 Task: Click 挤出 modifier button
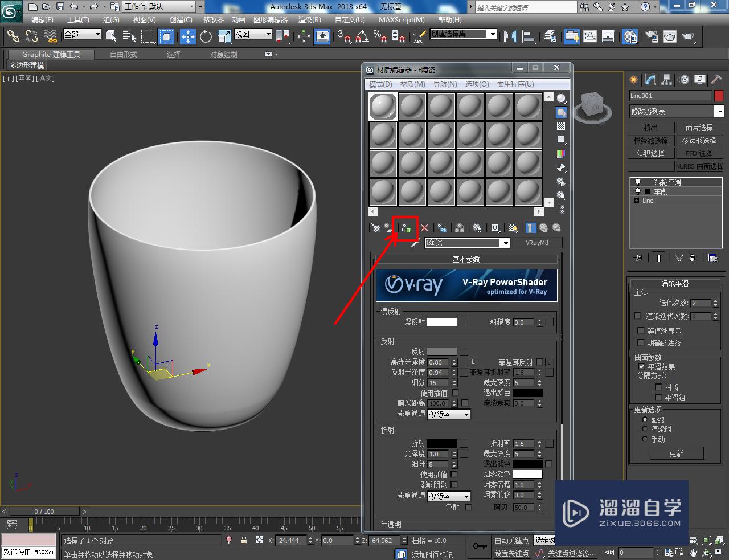tap(651, 128)
